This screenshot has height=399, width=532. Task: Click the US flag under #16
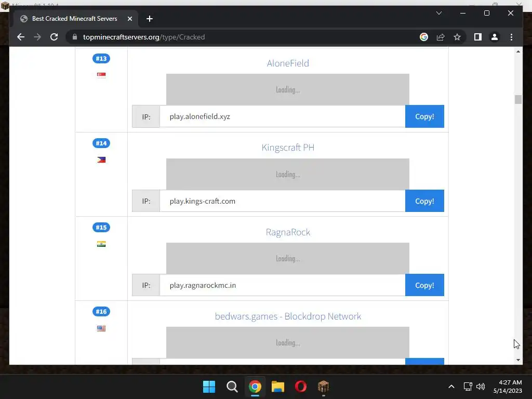pos(101,328)
